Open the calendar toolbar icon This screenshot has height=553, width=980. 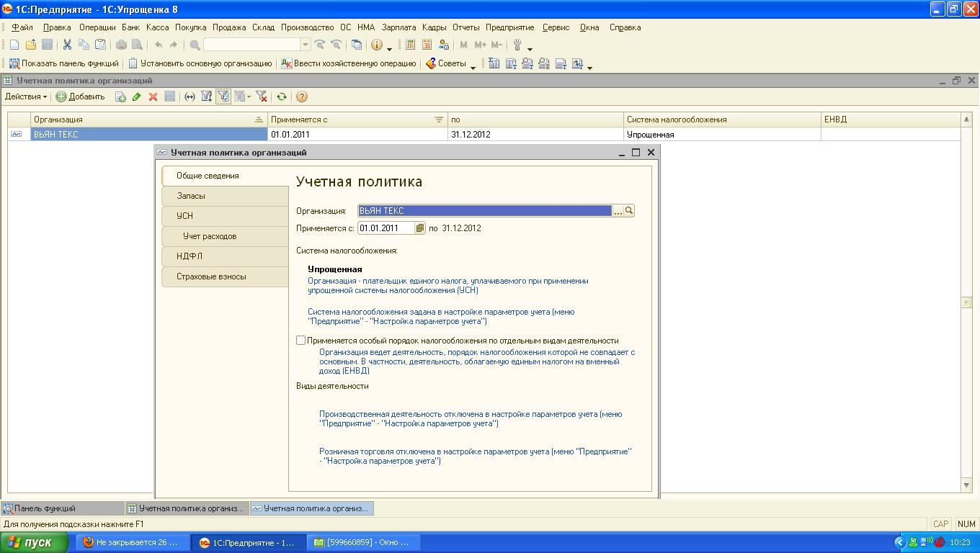(x=427, y=45)
